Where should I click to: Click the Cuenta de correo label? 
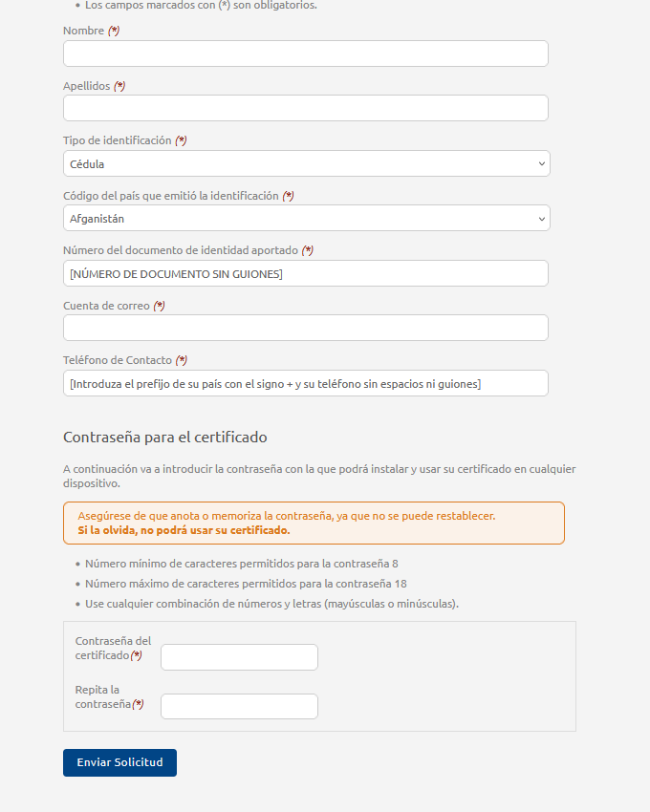tap(106, 306)
